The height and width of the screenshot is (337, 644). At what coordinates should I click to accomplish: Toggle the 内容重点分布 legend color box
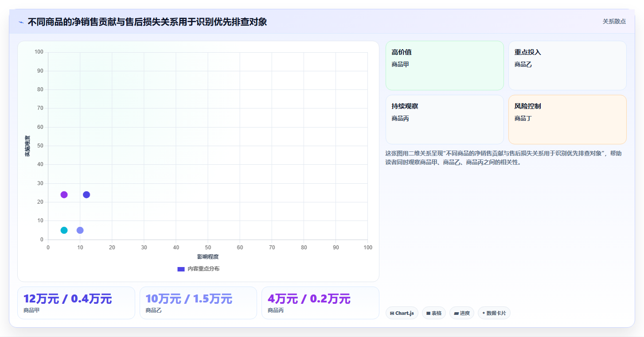click(x=181, y=269)
